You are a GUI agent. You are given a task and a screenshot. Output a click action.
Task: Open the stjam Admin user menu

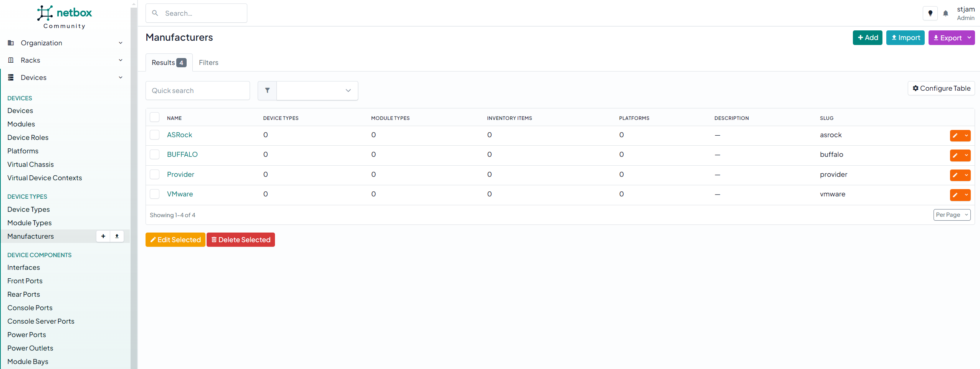pyautogui.click(x=965, y=13)
